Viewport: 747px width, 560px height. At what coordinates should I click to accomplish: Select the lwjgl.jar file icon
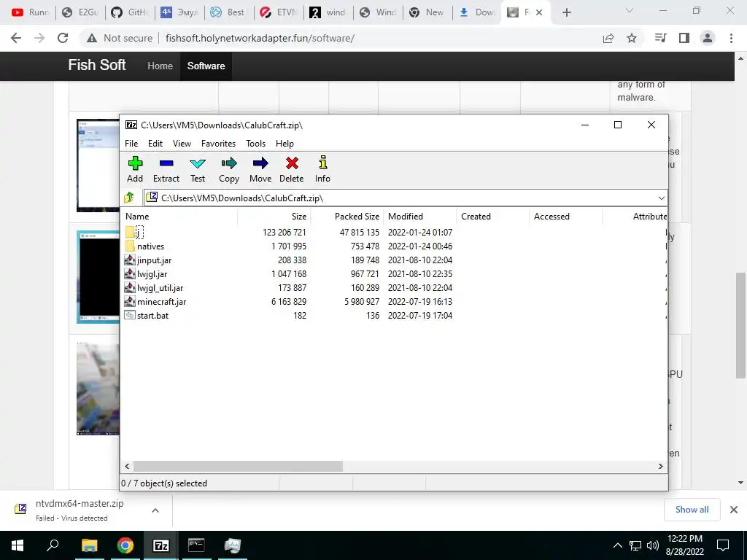tap(130, 274)
